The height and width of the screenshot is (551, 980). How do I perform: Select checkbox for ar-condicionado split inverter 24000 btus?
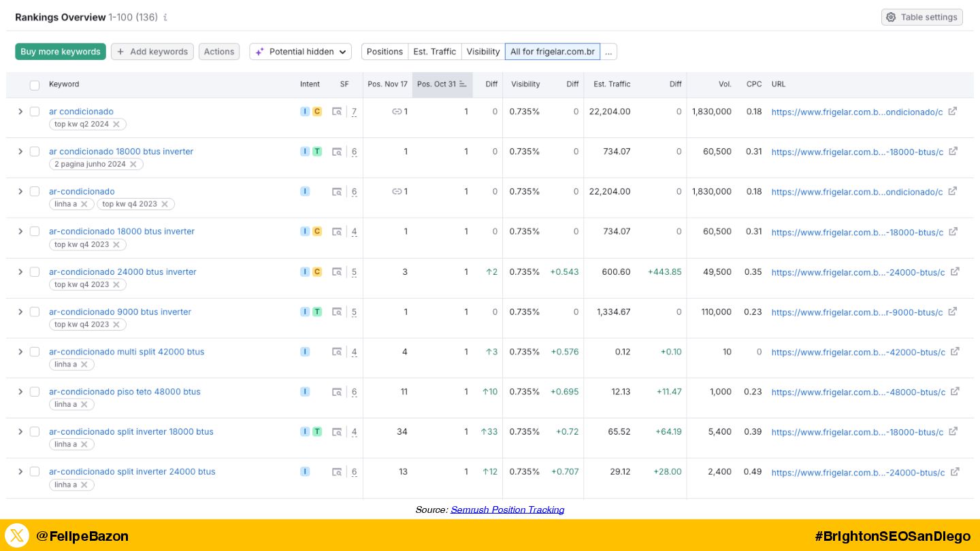[x=35, y=472]
